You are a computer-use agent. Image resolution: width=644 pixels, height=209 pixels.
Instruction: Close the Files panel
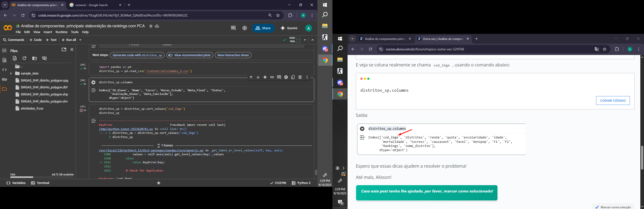pos(72,49)
